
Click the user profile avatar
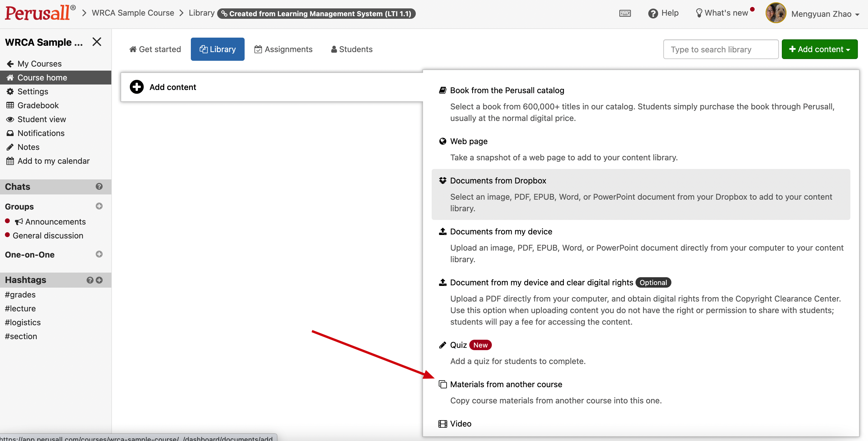point(776,13)
